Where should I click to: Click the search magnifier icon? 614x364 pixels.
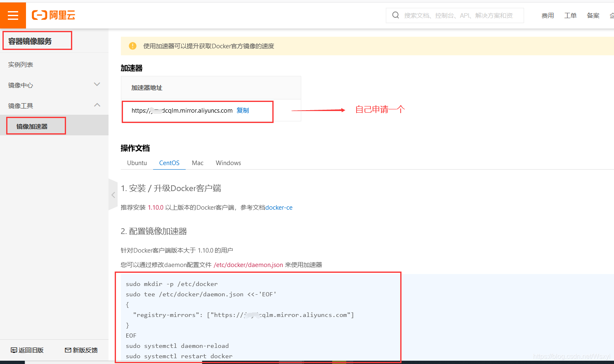coord(395,15)
